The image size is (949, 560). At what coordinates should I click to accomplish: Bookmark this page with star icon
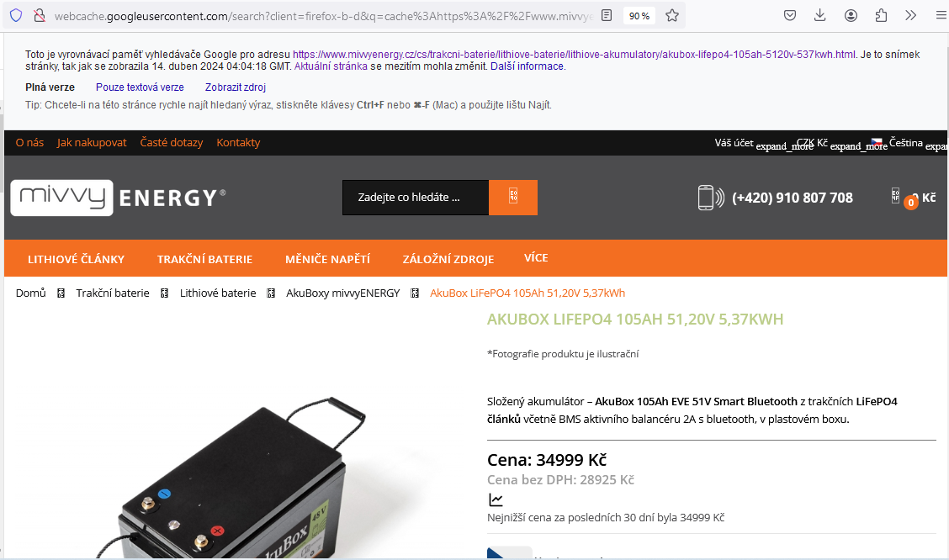pyautogui.click(x=672, y=16)
